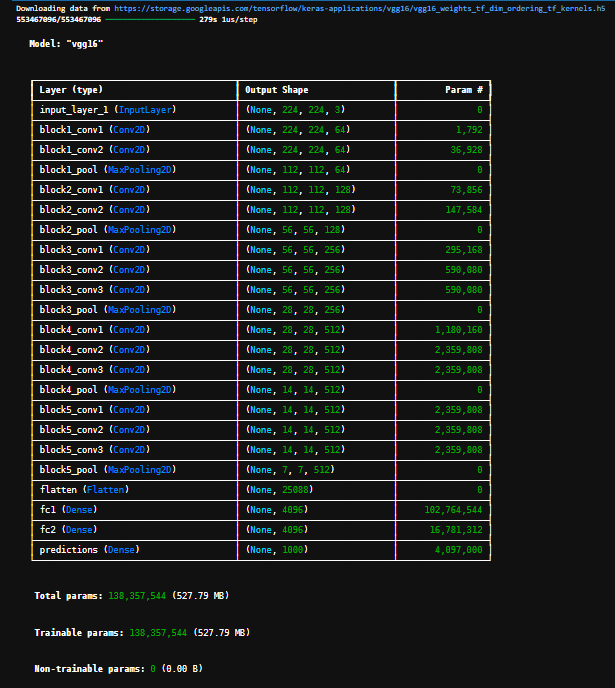Select the block2_conv1 (Conv2D) layer name
Viewport: 615px width, 688px height.
tap(95, 190)
